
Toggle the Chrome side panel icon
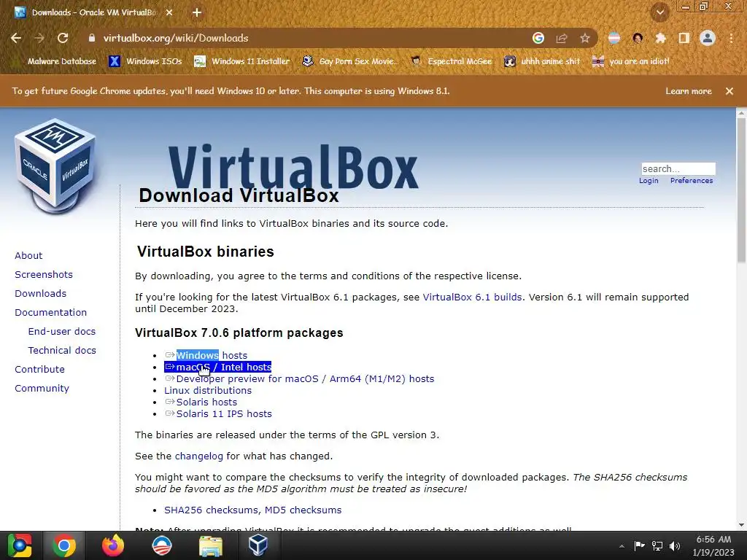coord(684,38)
